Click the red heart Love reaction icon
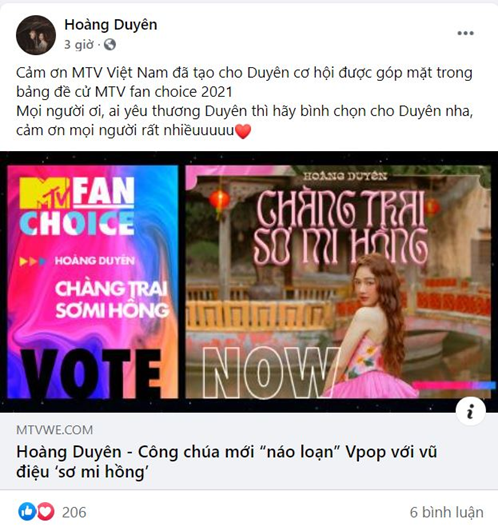Screen dimensions: 498x531 click(45, 511)
